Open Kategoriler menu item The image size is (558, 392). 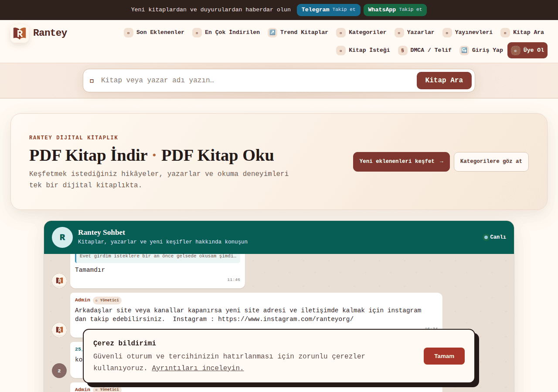point(361,33)
